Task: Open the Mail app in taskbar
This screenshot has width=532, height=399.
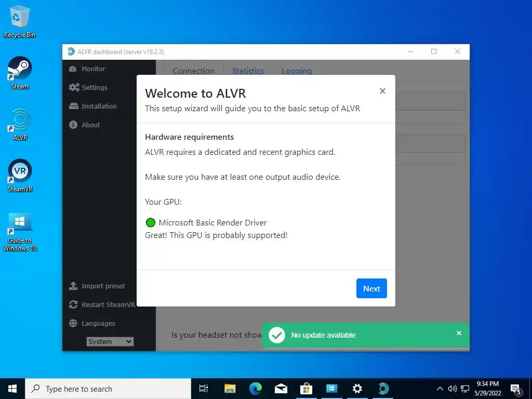Action: [281, 389]
